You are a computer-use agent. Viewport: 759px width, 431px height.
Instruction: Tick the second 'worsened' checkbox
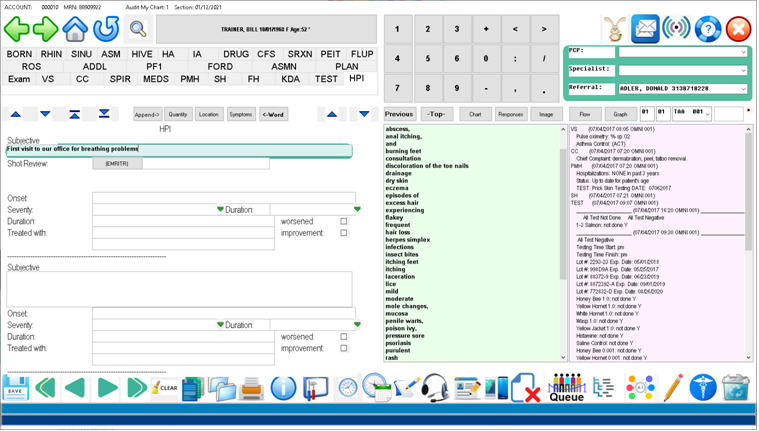tap(344, 337)
